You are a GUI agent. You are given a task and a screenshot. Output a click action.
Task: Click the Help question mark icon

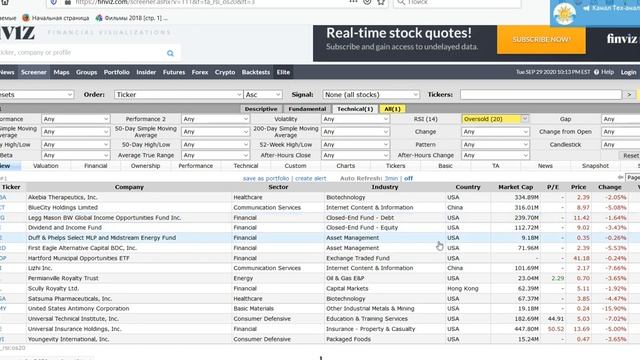596,72
